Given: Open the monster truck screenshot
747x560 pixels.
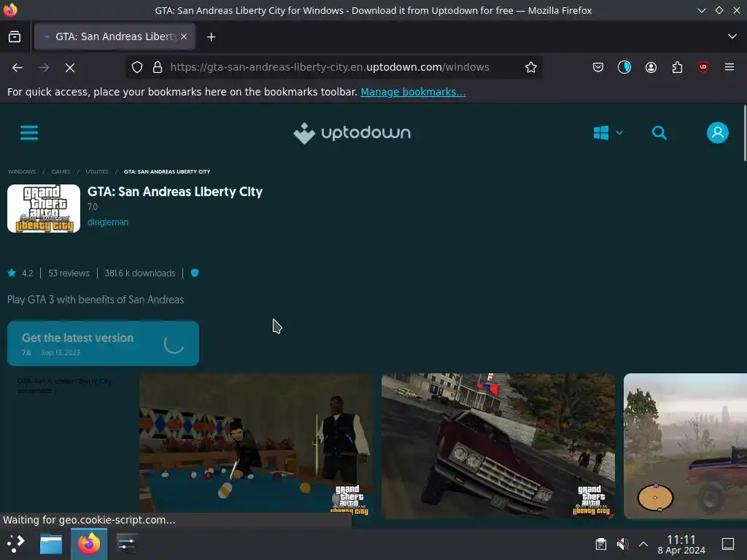Looking at the screenshot, I should [685, 446].
